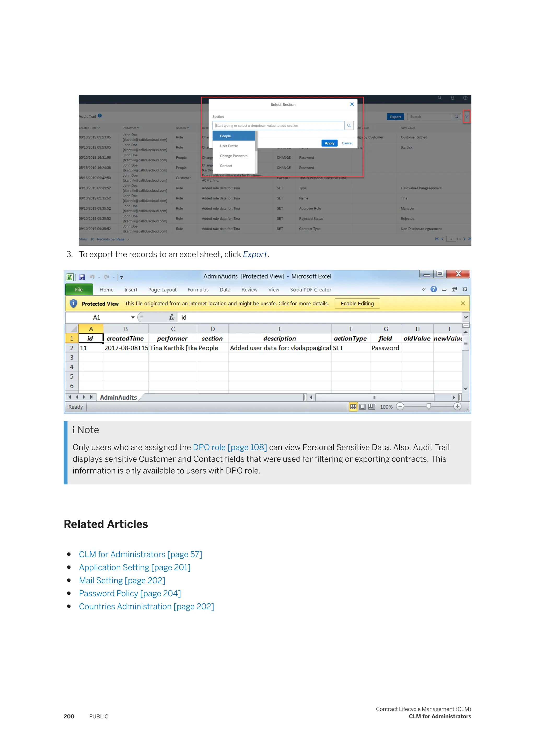The image size is (535, 756).
Task: Click the Select All corner of the sheet
Action: click(x=72, y=329)
